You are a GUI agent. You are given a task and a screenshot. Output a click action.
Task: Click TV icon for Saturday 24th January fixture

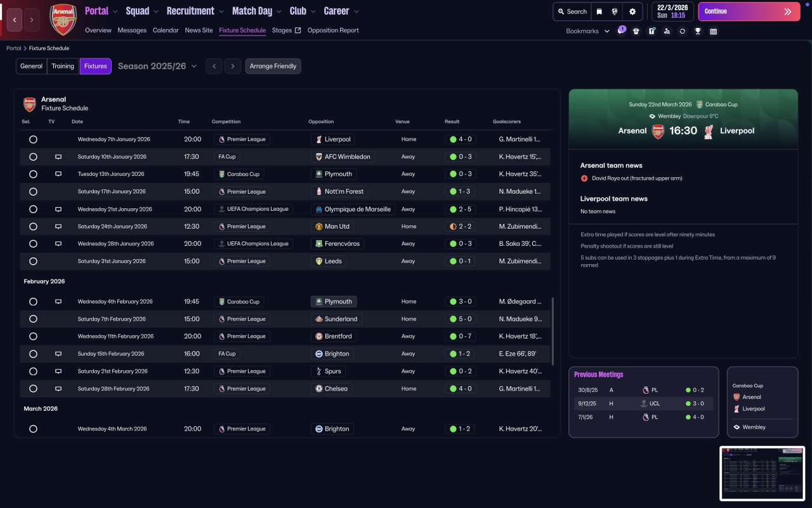point(58,226)
